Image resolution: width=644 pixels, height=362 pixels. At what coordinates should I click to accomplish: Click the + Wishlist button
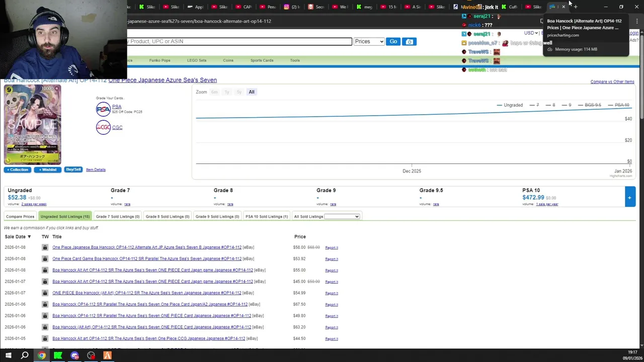tap(47, 170)
